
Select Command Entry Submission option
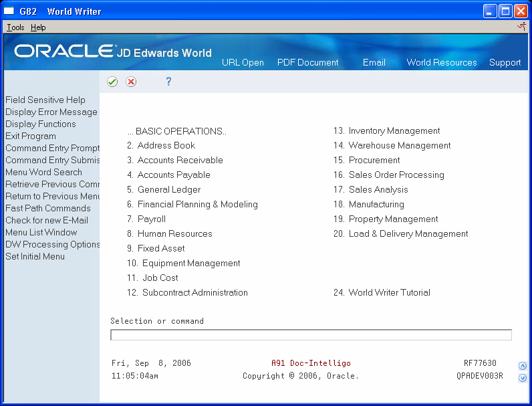(x=52, y=161)
